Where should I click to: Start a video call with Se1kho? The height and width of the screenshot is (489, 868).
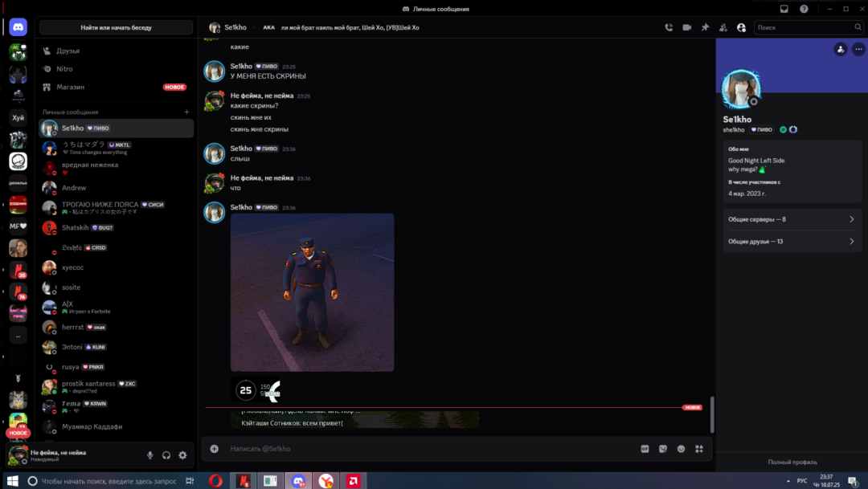click(x=687, y=27)
